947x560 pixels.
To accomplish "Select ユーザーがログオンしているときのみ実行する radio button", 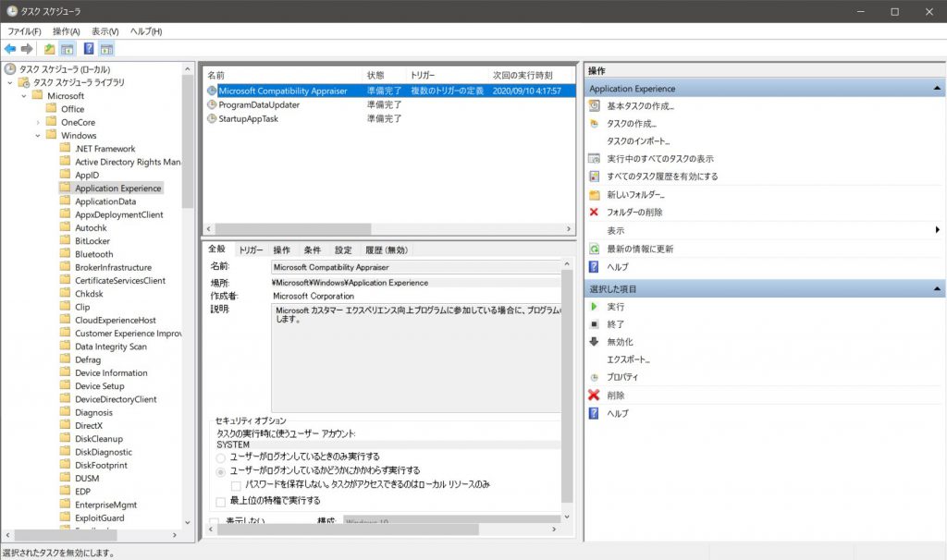I will pyautogui.click(x=221, y=457).
